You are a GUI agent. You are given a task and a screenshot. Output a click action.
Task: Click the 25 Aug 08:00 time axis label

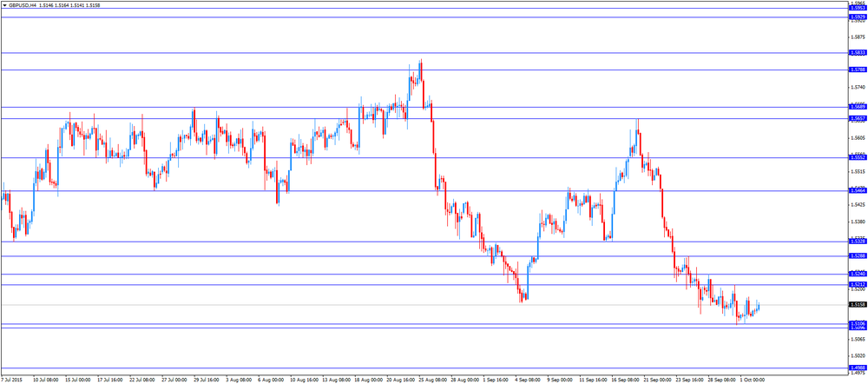point(431,381)
